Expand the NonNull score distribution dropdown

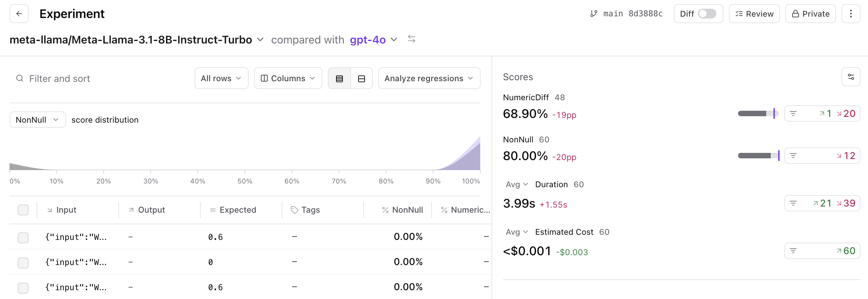(37, 120)
